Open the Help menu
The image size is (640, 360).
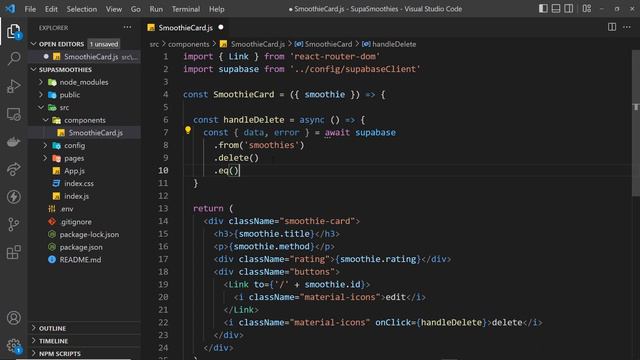[217, 9]
